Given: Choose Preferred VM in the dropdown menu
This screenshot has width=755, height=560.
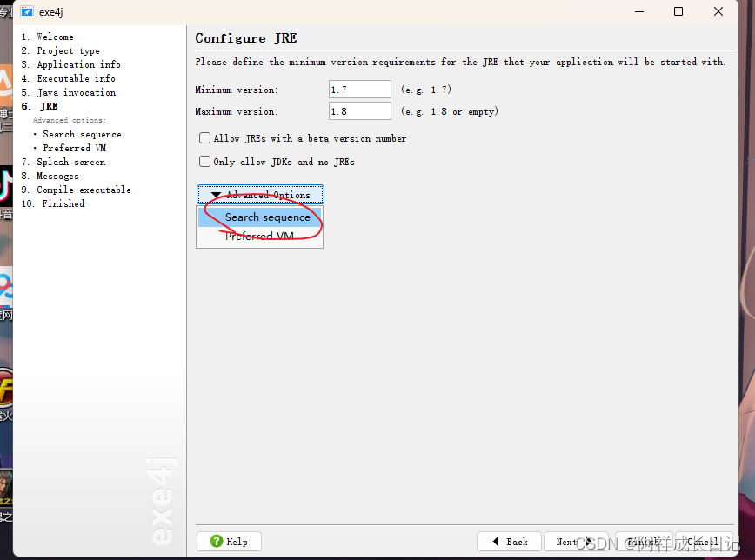Looking at the screenshot, I should 260,237.
